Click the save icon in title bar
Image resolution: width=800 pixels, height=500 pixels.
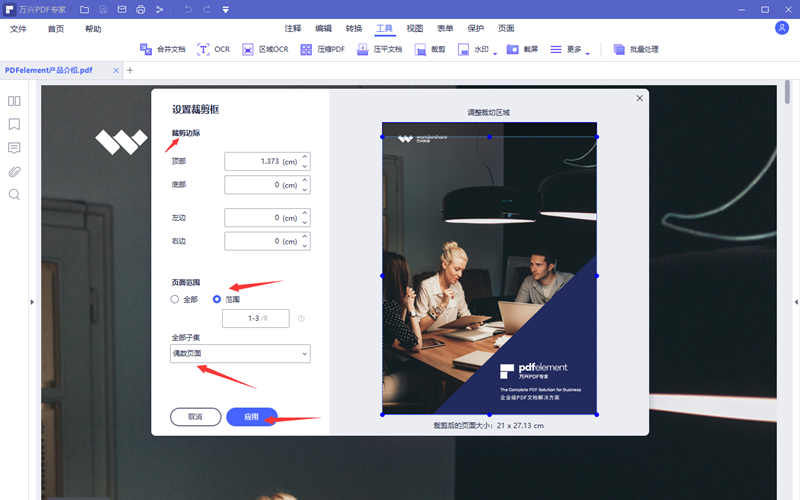click(103, 9)
